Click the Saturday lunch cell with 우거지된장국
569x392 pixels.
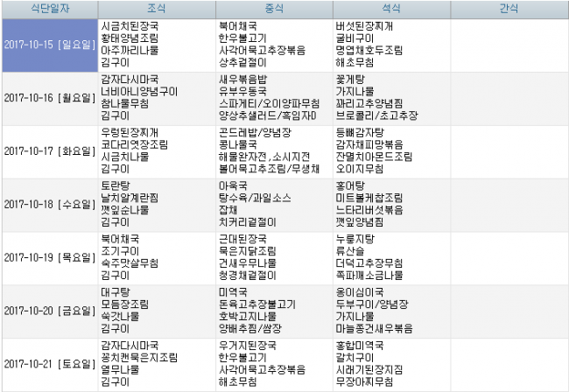point(273,363)
